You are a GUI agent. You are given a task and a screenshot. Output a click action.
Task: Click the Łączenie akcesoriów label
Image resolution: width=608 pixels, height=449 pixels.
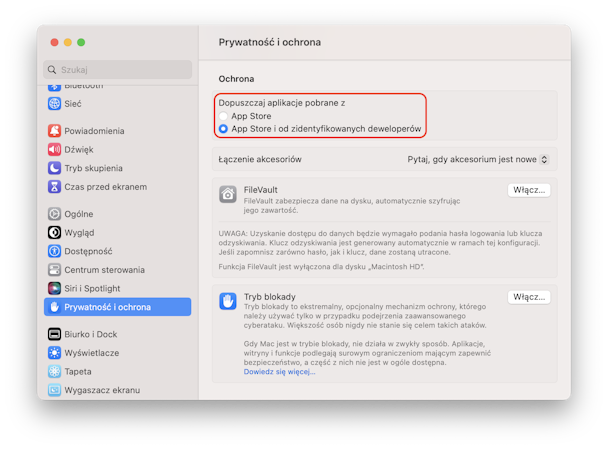[260, 159]
